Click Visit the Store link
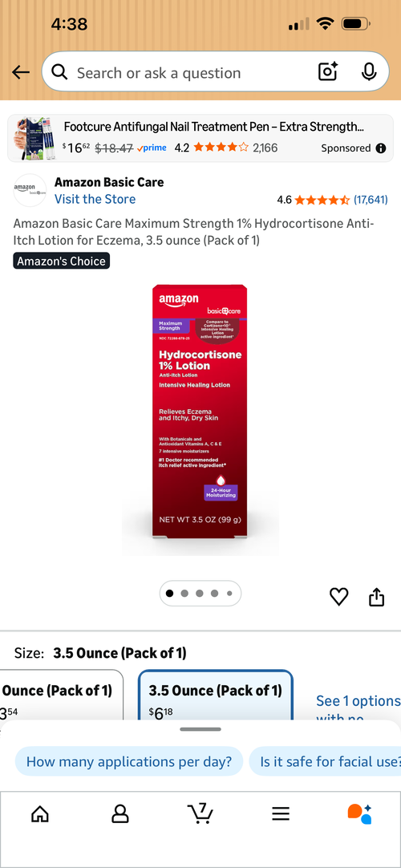This screenshot has height=868, width=401. point(95,199)
